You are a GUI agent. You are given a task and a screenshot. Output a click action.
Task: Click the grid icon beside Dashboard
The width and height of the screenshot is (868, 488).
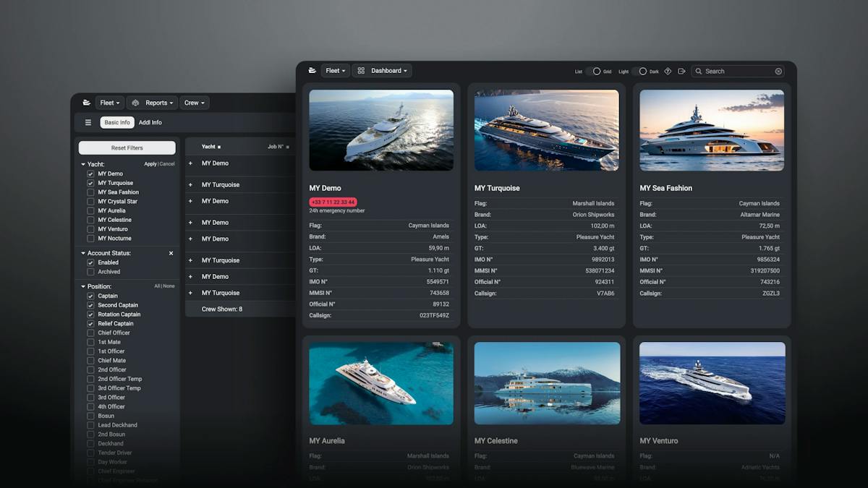(361, 71)
